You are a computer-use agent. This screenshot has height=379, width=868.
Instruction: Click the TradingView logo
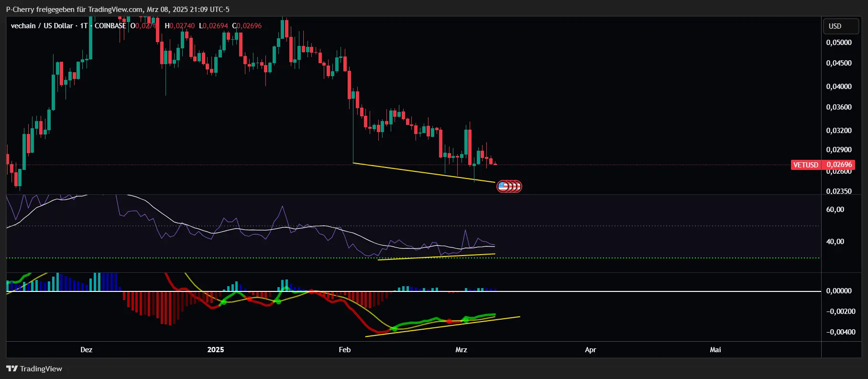point(34,368)
